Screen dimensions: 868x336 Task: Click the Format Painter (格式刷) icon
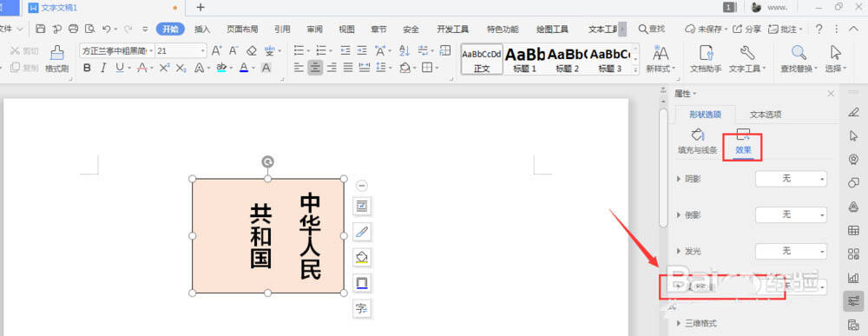(56, 54)
